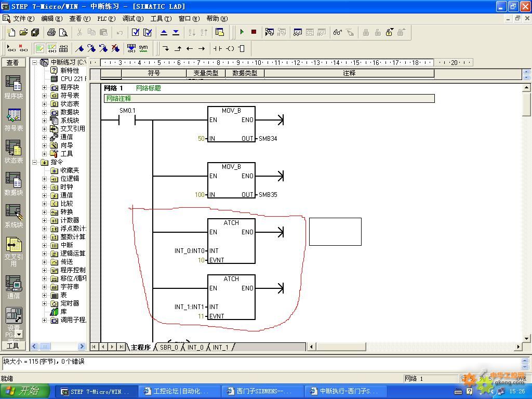Click the 查看 header of the navigation bar
Screen dimensions: 532x399
click(13, 62)
